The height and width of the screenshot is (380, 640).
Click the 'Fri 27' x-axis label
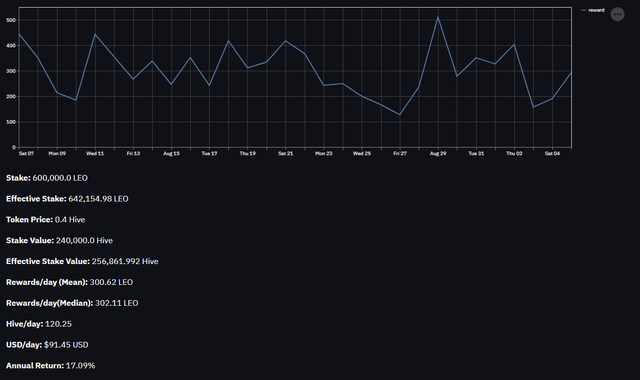400,153
